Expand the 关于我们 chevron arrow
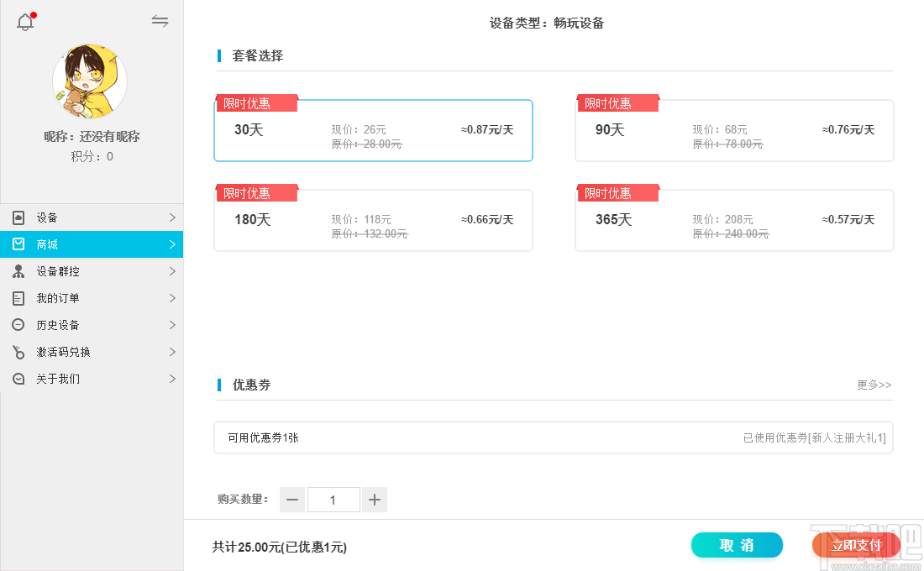The height and width of the screenshot is (571, 924). (172, 379)
